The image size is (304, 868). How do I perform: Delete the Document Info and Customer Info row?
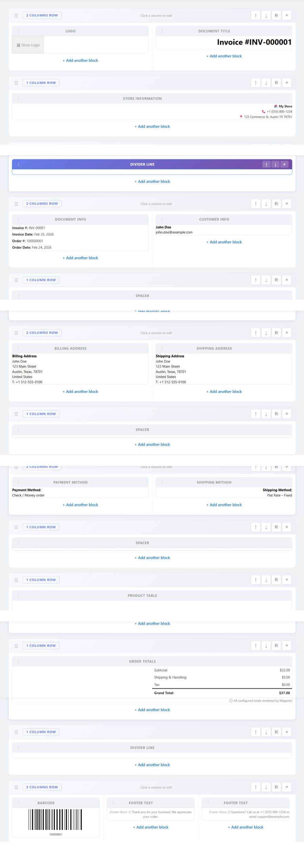[x=287, y=204]
